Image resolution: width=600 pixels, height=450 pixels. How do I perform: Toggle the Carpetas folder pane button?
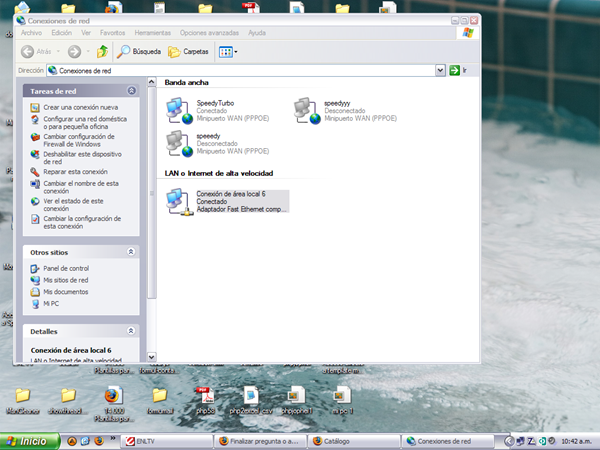[x=188, y=51]
